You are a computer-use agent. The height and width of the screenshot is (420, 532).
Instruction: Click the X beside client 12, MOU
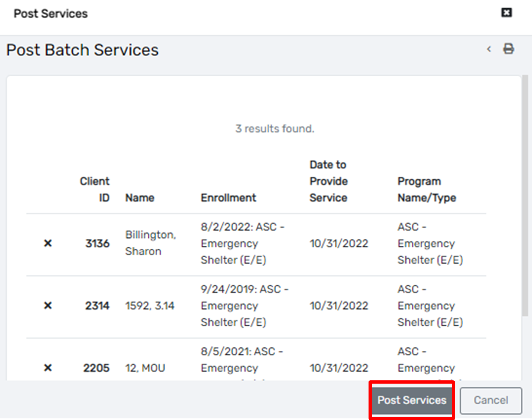click(x=48, y=367)
